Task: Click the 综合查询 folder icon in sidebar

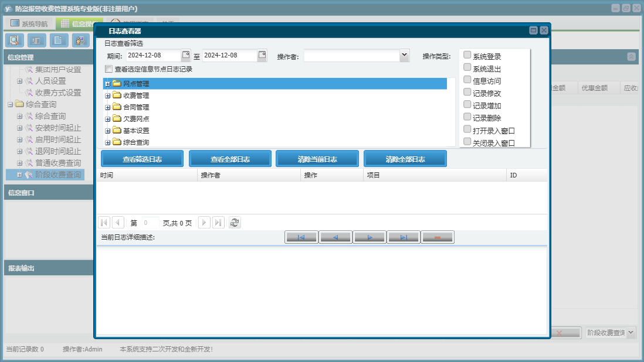Action: 19,104
